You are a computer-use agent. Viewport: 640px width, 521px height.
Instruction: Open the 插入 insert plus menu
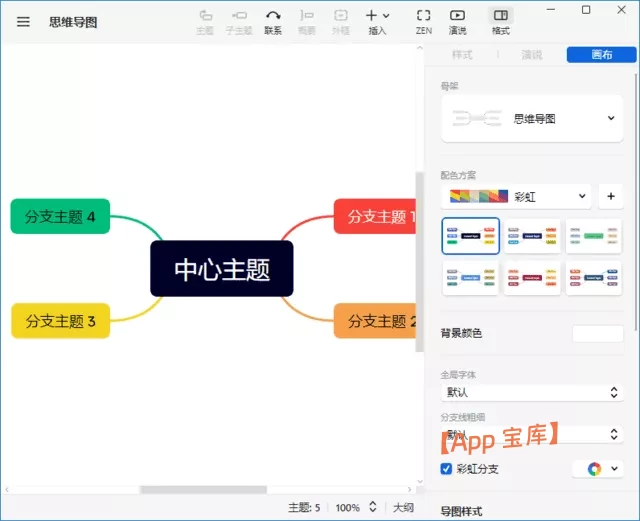pos(377,22)
